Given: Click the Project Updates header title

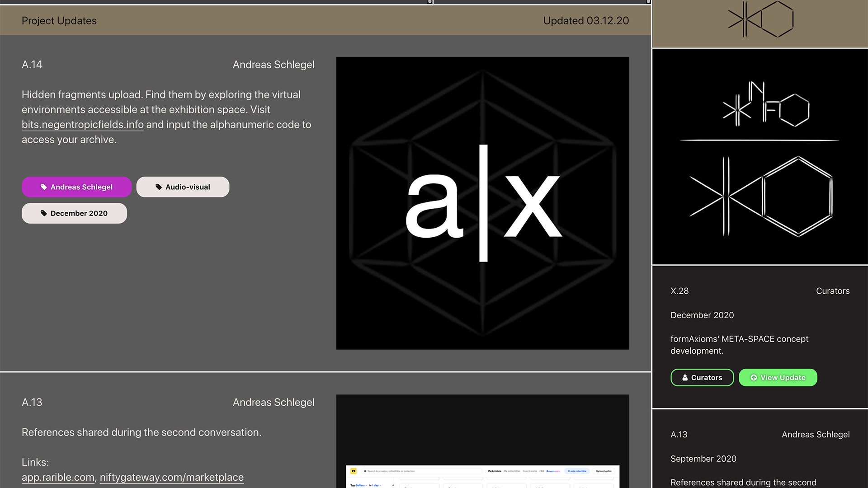Looking at the screenshot, I should click(59, 21).
